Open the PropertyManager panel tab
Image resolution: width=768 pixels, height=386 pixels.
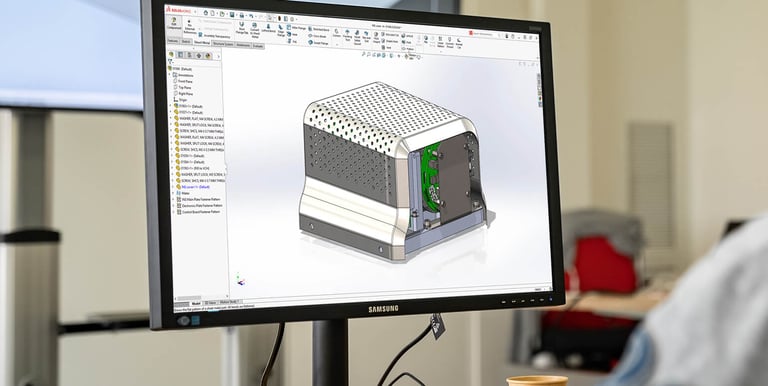coord(180,55)
